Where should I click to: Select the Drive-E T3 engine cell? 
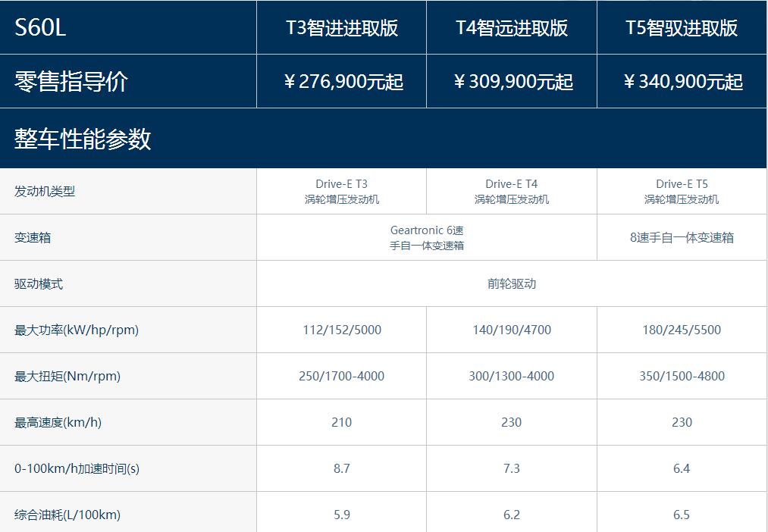pyautogui.click(x=342, y=192)
